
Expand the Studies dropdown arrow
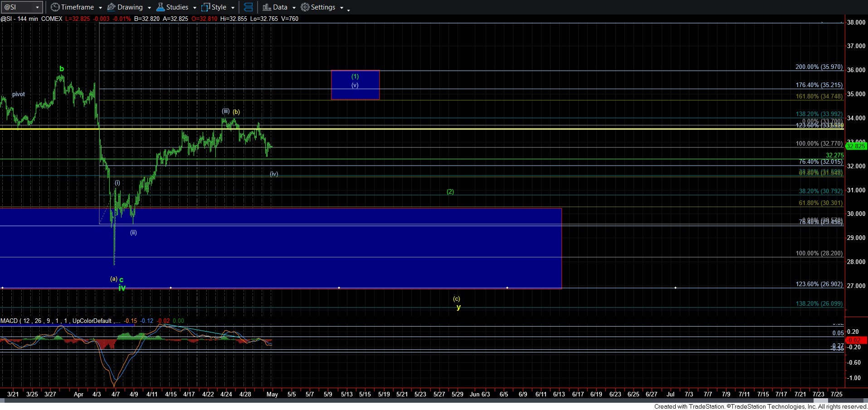click(195, 8)
